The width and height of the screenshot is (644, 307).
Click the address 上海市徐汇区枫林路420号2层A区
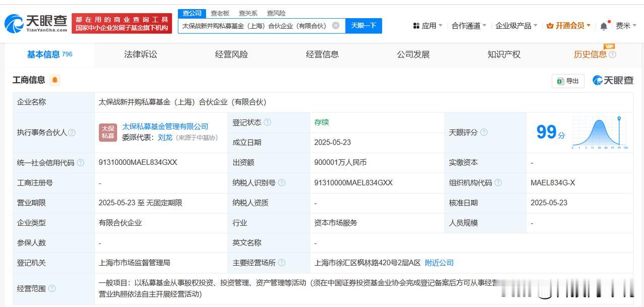[x=367, y=263]
